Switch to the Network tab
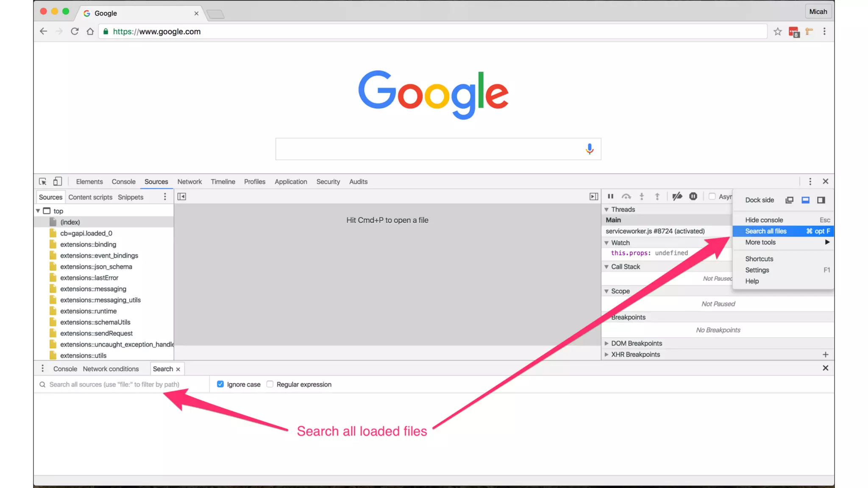The width and height of the screenshot is (868, 488). coord(189,181)
